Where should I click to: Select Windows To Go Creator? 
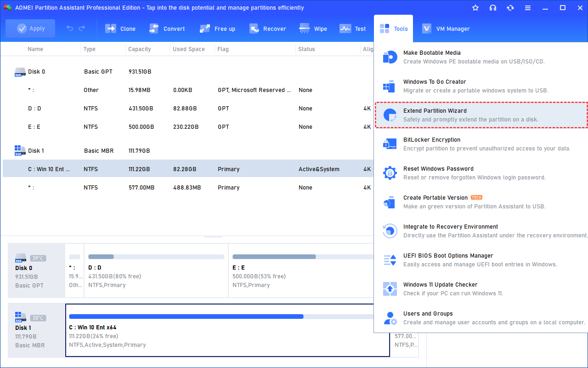[x=481, y=86]
